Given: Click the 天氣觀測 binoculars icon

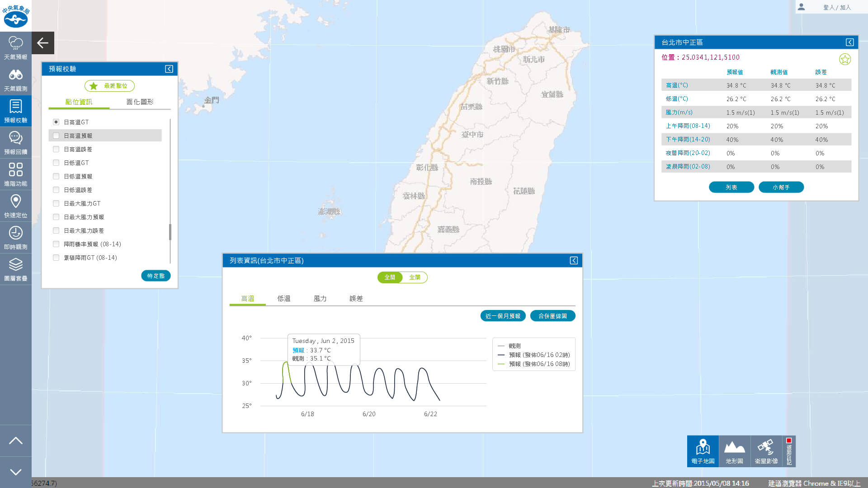Looking at the screenshot, I should 16,79.
